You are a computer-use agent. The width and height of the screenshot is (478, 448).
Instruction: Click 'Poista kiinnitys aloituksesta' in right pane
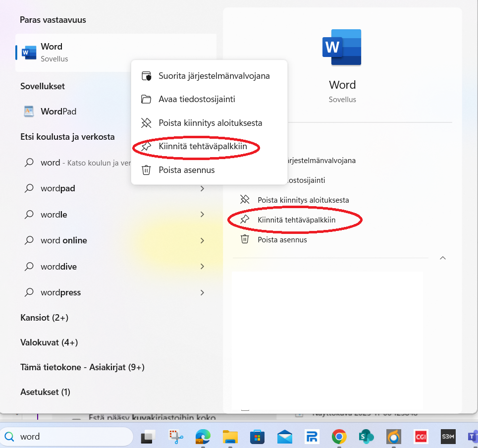pyautogui.click(x=303, y=200)
